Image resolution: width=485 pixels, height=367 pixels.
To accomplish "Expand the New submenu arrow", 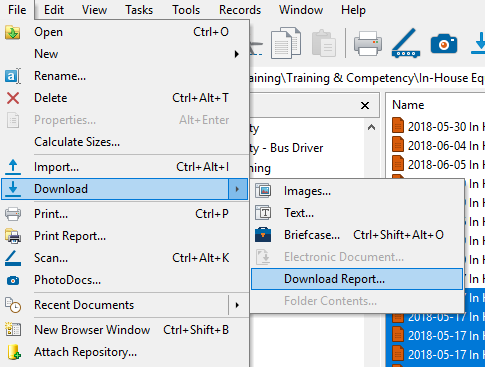I will [236, 54].
